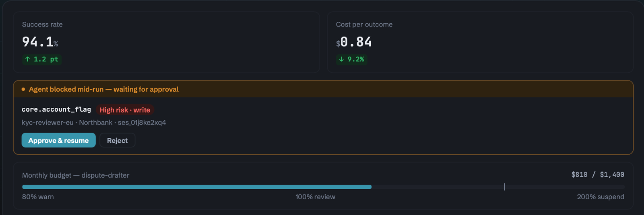
Task: Click the 100% review marker on budget bar
Action: [x=504, y=187]
